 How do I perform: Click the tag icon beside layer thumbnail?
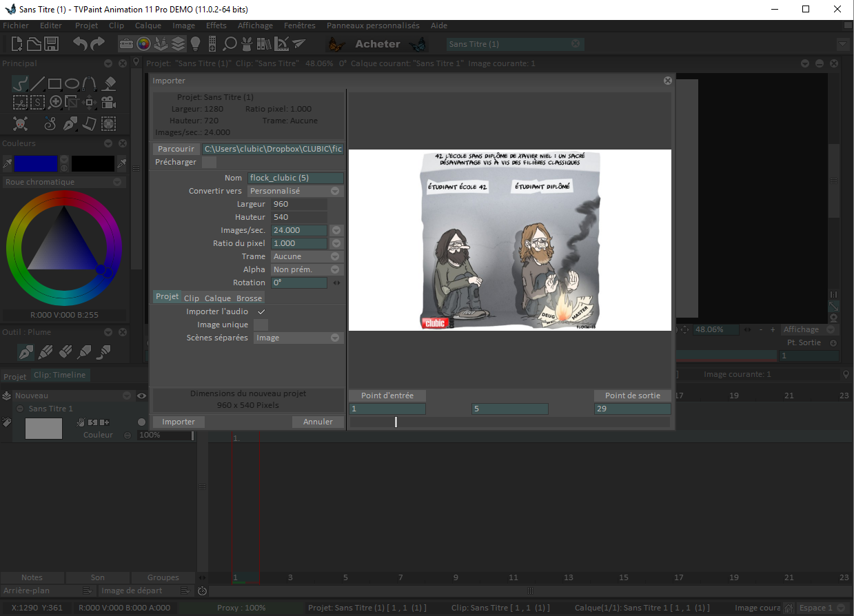tap(7, 423)
